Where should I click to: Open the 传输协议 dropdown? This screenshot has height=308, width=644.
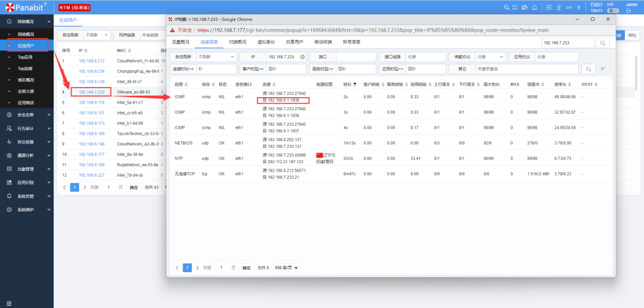490,57
